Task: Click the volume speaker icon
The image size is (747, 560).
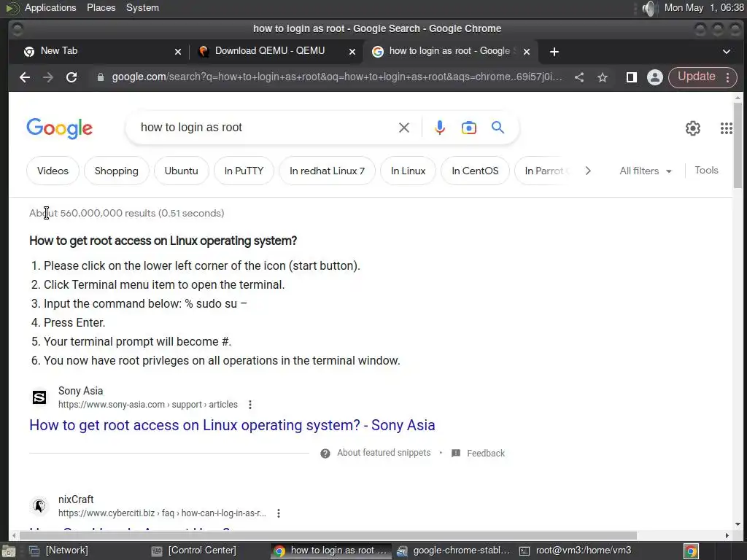Action: point(649,8)
